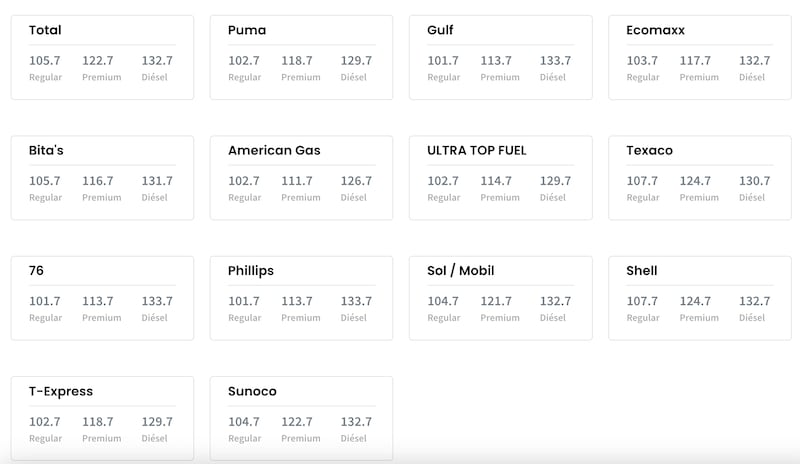Open the Sunoco station card
This screenshot has height=464, width=800.
pos(252,391)
